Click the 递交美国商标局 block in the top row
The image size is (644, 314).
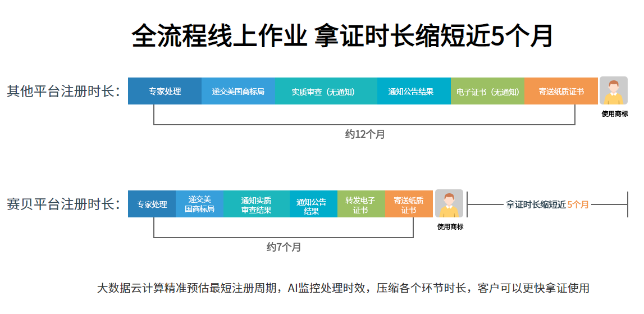pos(238,91)
